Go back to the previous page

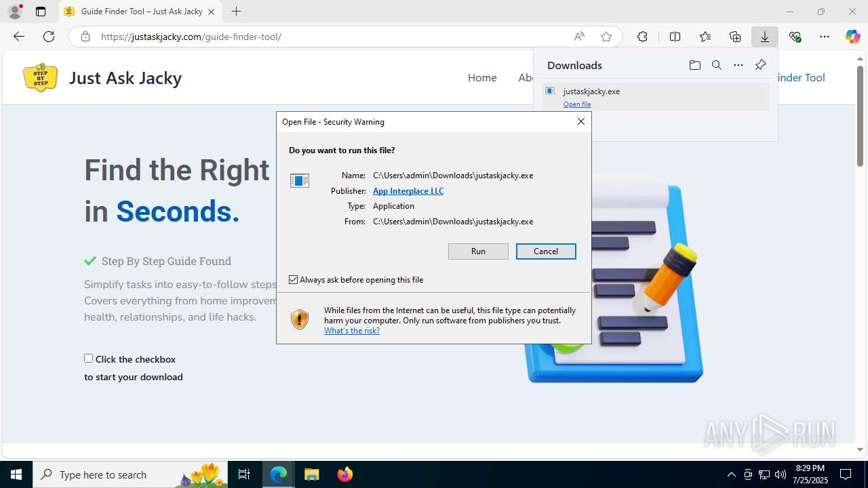click(19, 37)
